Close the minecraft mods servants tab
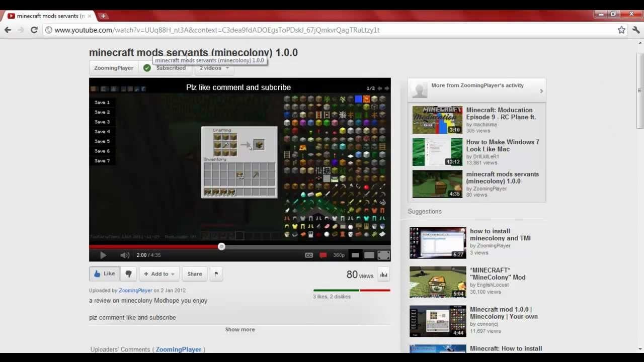Viewport: 644px width, 362px height. pyautogui.click(x=90, y=16)
